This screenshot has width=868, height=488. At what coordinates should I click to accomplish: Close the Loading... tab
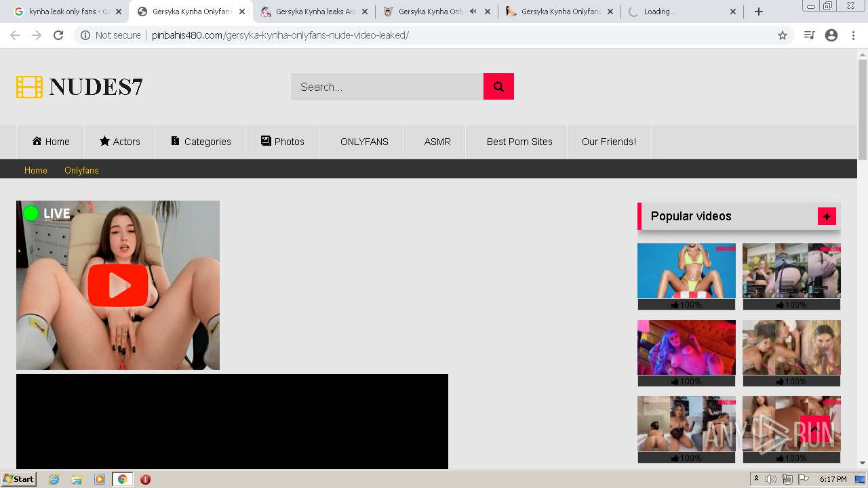coord(733,12)
